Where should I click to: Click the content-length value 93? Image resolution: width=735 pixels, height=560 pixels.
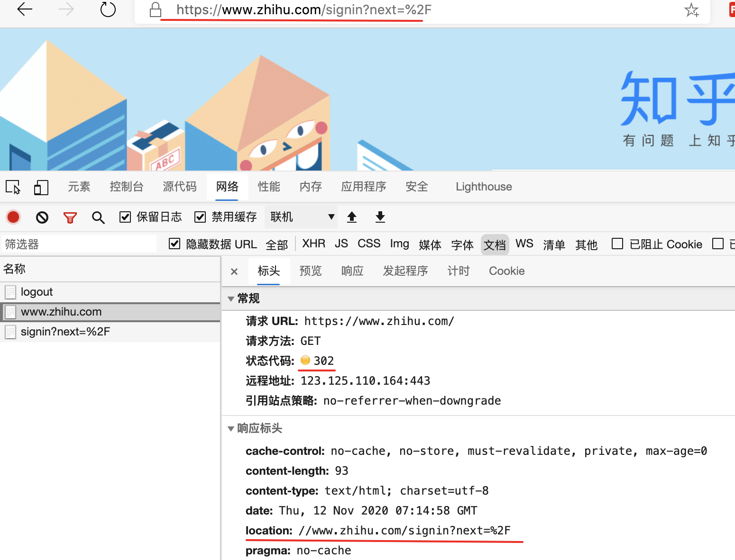coord(341,471)
